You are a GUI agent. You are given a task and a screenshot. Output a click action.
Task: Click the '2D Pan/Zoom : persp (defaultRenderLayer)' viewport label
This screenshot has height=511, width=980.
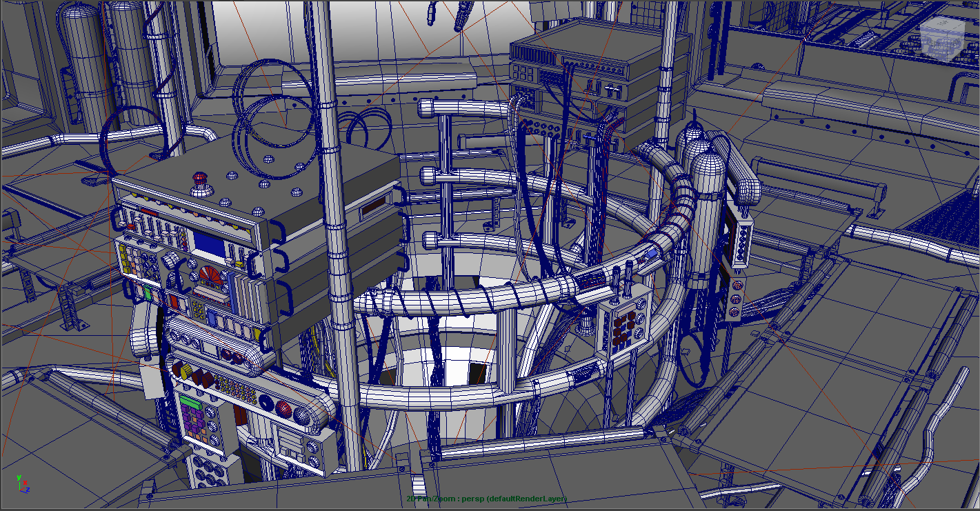(486, 499)
